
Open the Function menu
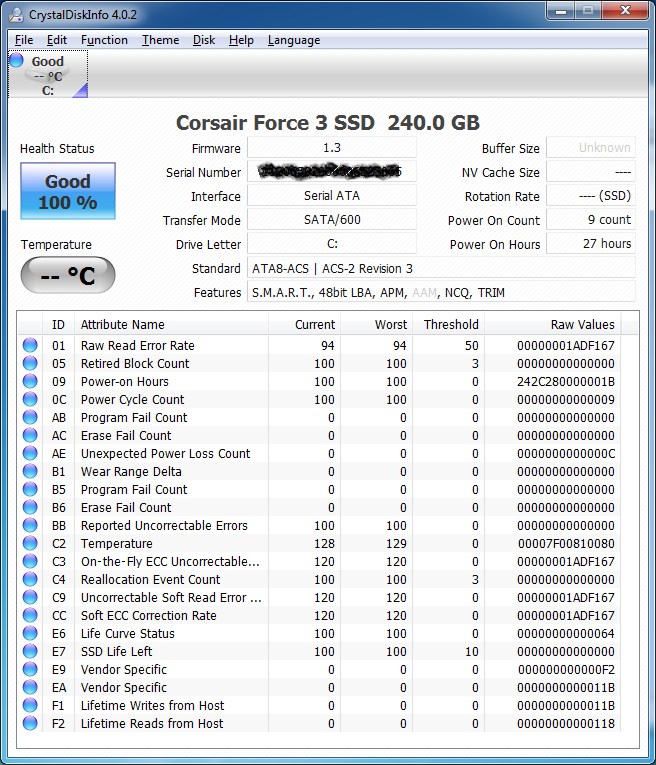[104, 40]
